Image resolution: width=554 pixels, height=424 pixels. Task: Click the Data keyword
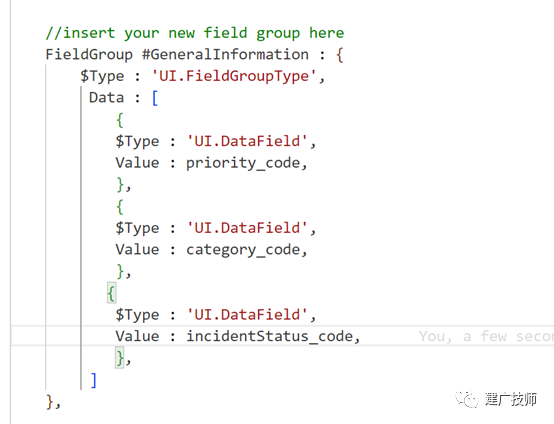point(106,98)
